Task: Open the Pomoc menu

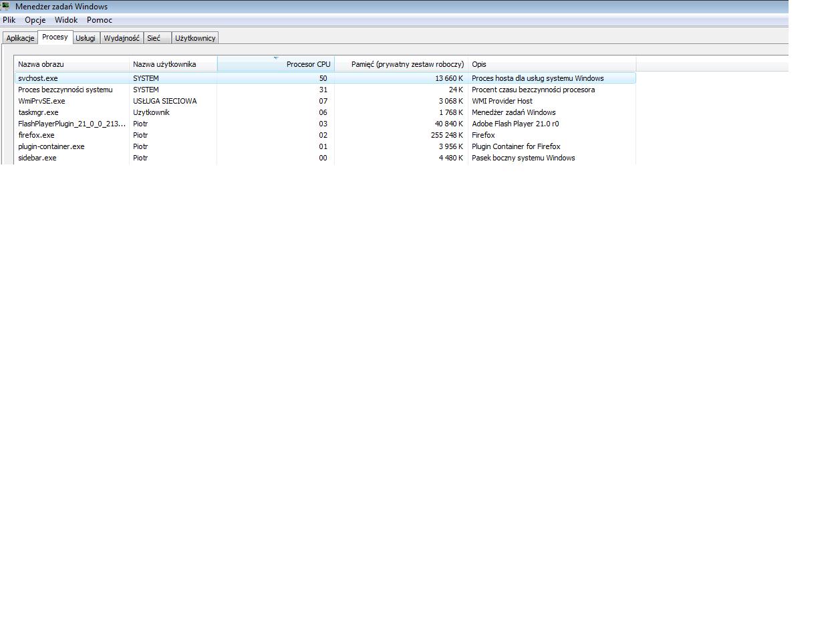Action: coord(100,20)
